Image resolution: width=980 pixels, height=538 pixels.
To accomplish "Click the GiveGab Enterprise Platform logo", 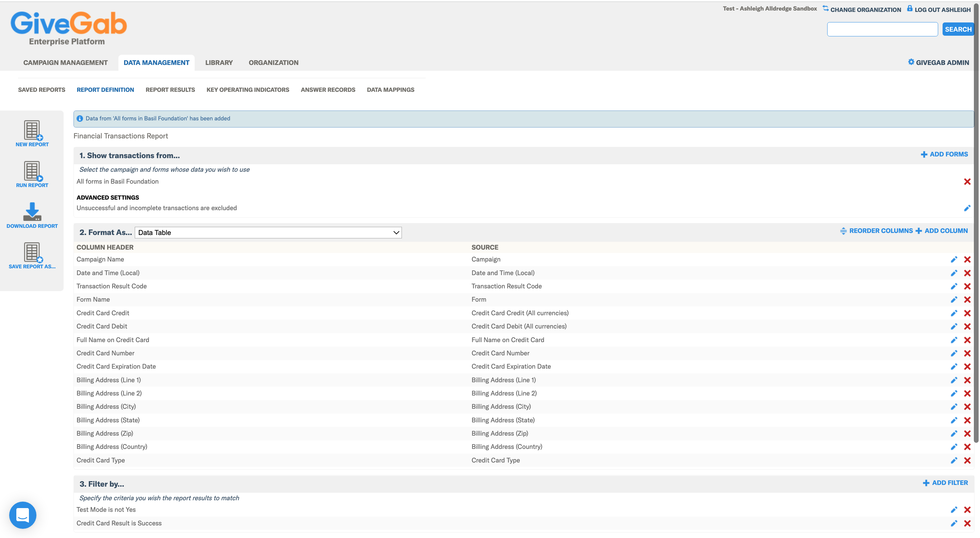I will point(68,28).
